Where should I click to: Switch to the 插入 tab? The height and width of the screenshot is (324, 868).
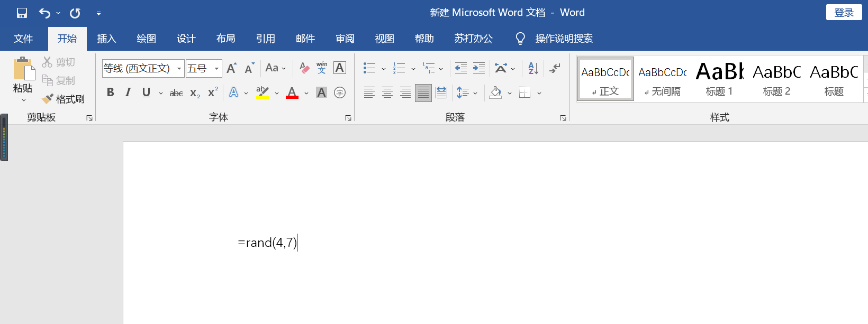(x=106, y=39)
